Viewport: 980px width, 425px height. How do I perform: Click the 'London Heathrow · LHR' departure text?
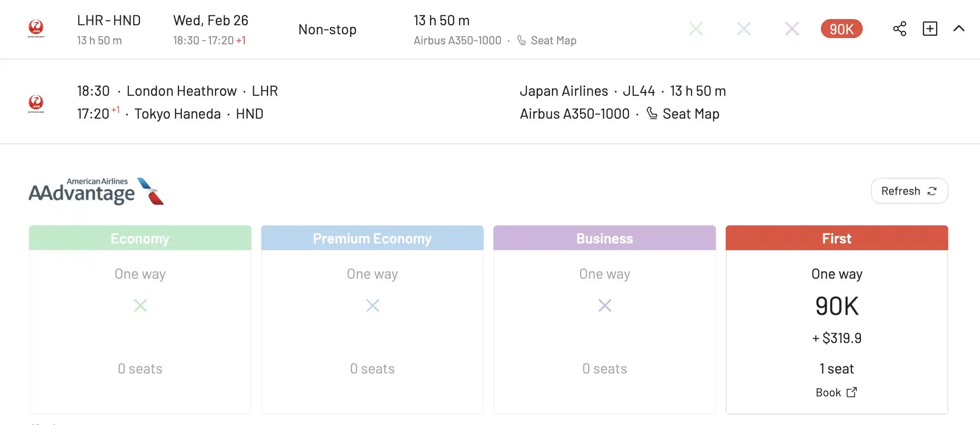202,91
